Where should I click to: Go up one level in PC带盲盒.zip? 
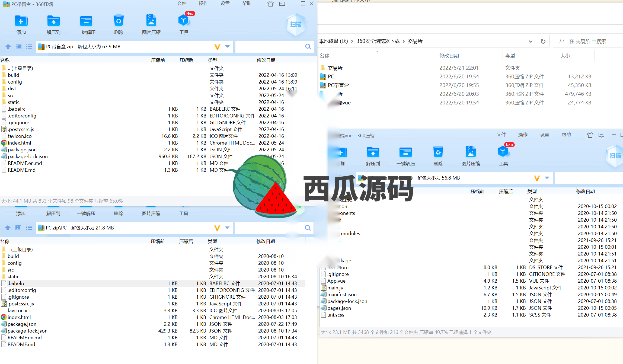point(8,47)
